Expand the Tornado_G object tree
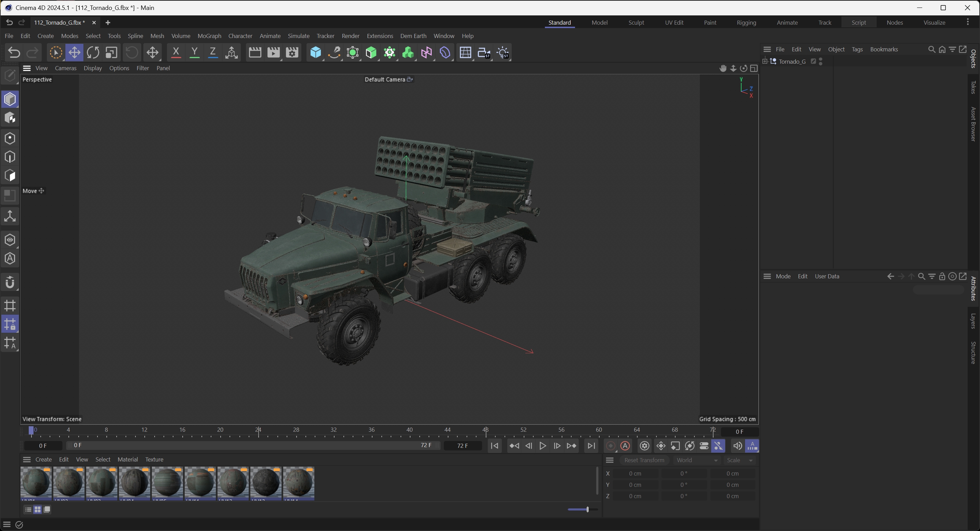 coord(765,61)
